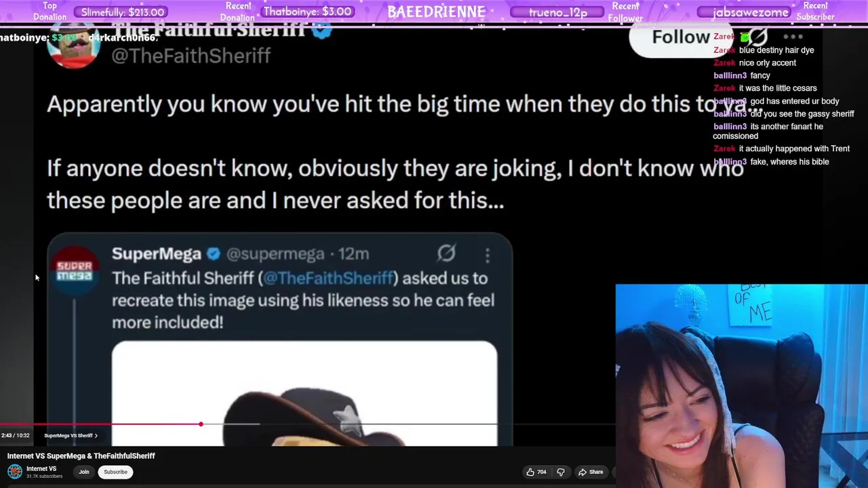868x488 pixels.
Task: Open three-dot options beside Follow button
Action: click(x=793, y=37)
